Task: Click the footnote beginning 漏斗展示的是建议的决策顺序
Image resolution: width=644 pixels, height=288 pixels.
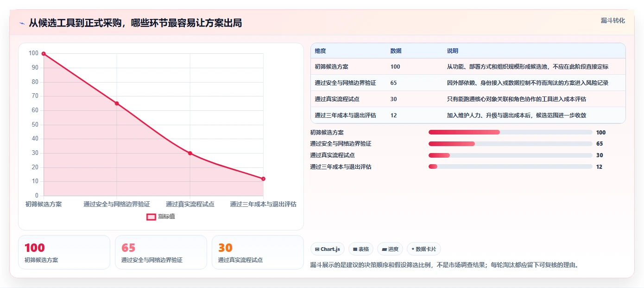Action: (x=444, y=265)
